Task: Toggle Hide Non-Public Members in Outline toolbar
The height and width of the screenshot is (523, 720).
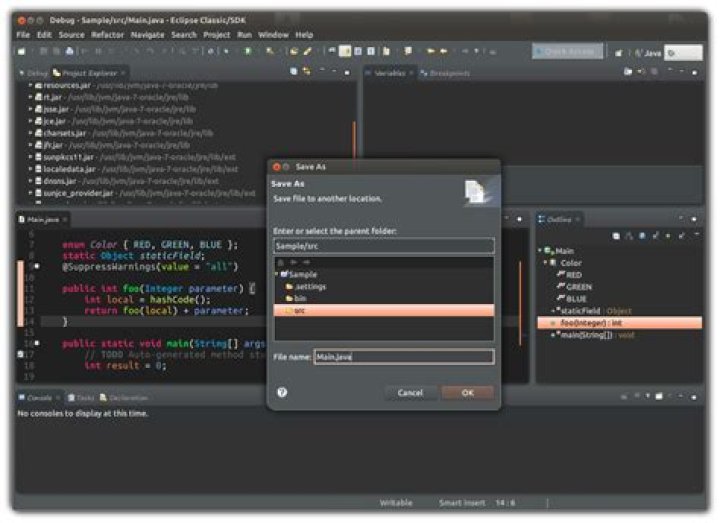Action: pyautogui.click(x=668, y=236)
